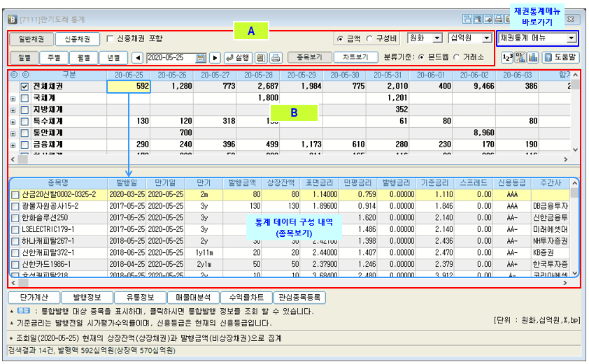Check the 한화솔루션250 row checkbox
This screenshot has width=589, height=364.
tap(15, 218)
